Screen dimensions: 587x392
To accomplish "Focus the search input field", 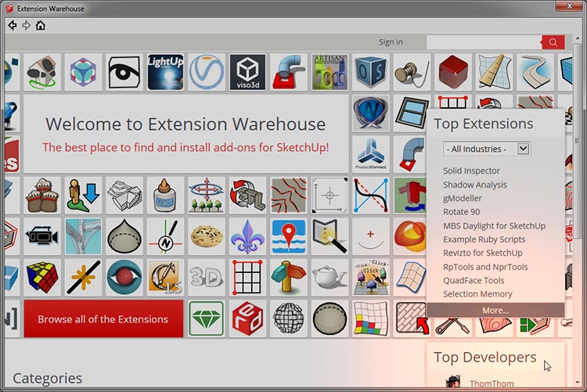I will point(484,42).
